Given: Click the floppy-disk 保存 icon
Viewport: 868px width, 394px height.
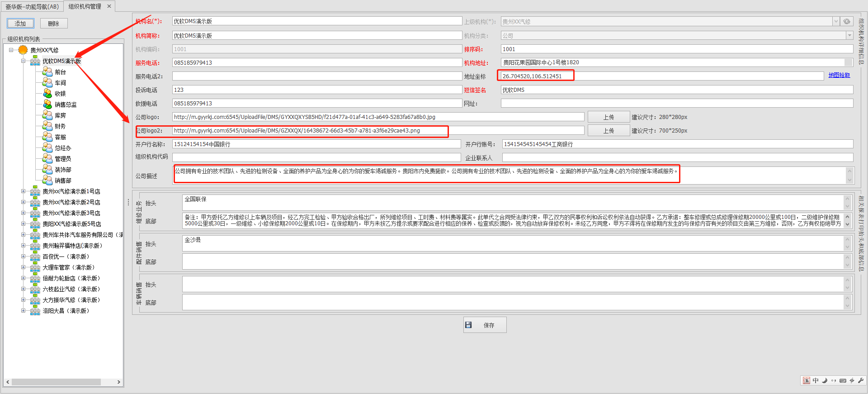Looking at the screenshot, I should (468, 325).
